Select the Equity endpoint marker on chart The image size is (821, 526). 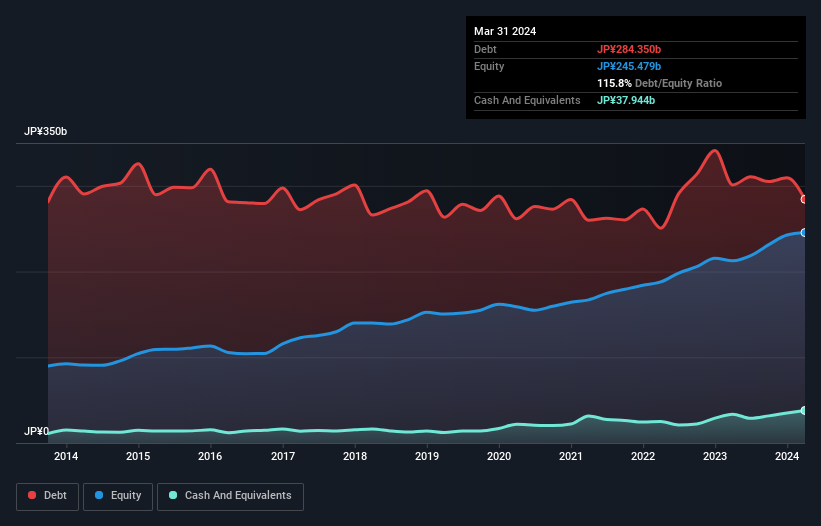[804, 232]
